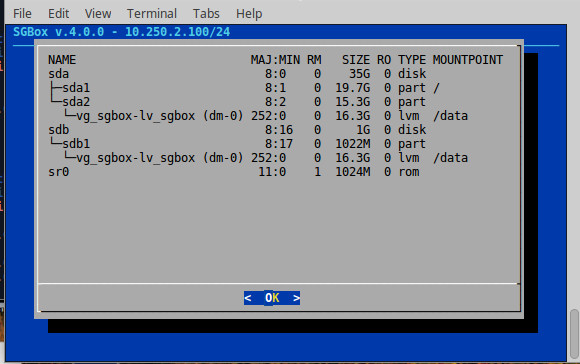This screenshot has width=580, height=364.
Task: Click the 1024M size value
Action: pos(352,172)
